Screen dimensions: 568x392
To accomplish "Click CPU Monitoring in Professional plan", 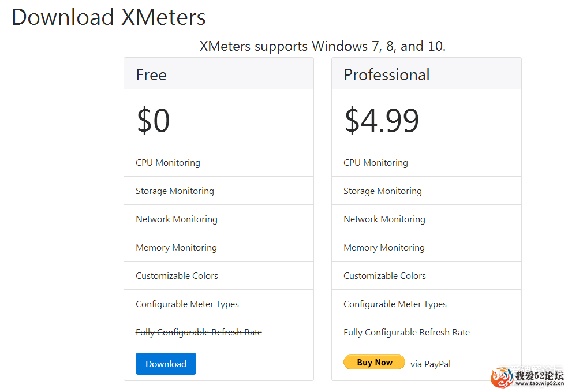I will click(x=376, y=163).
